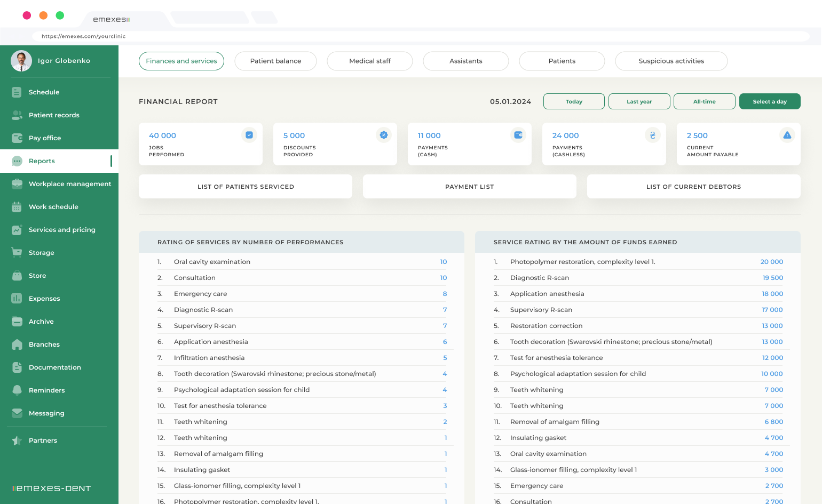This screenshot has width=822, height=504.
Task: Click the Patient records people icon
Action: (17, 115)
